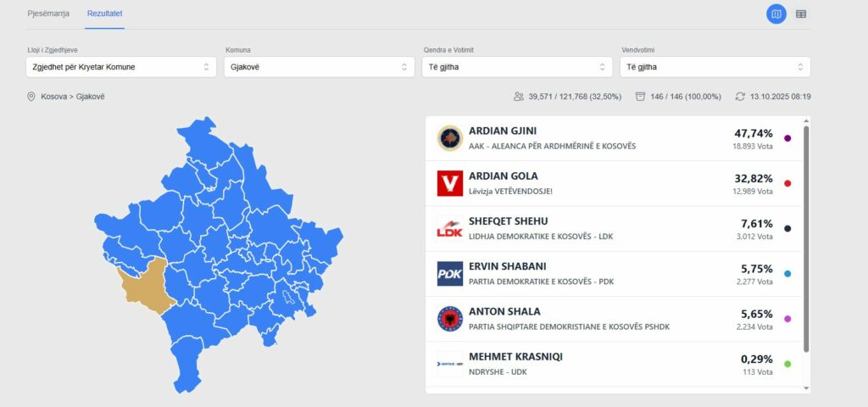The height and width of the screenshot is (407, 868).
Task: Click the Vetëvendosje party logo
Action: click(x=449, y=183)
